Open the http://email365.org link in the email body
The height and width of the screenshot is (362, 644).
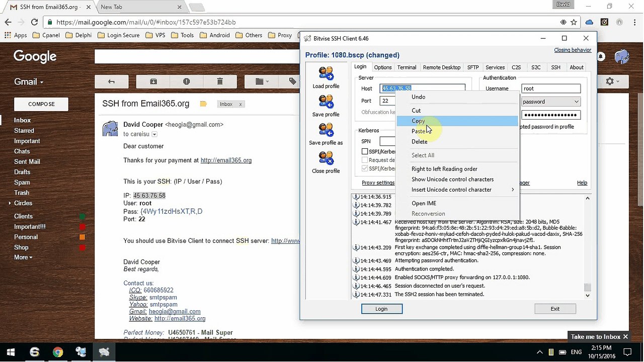click(x=226, y=160)
